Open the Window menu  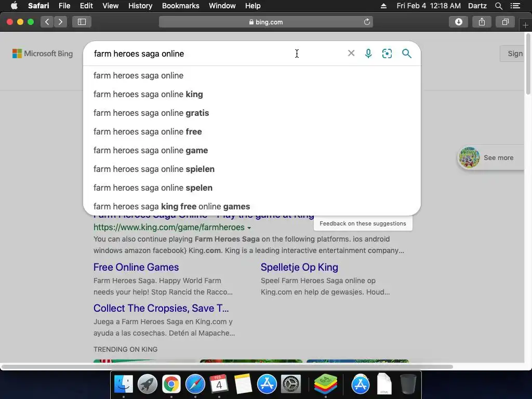[222, 6]
